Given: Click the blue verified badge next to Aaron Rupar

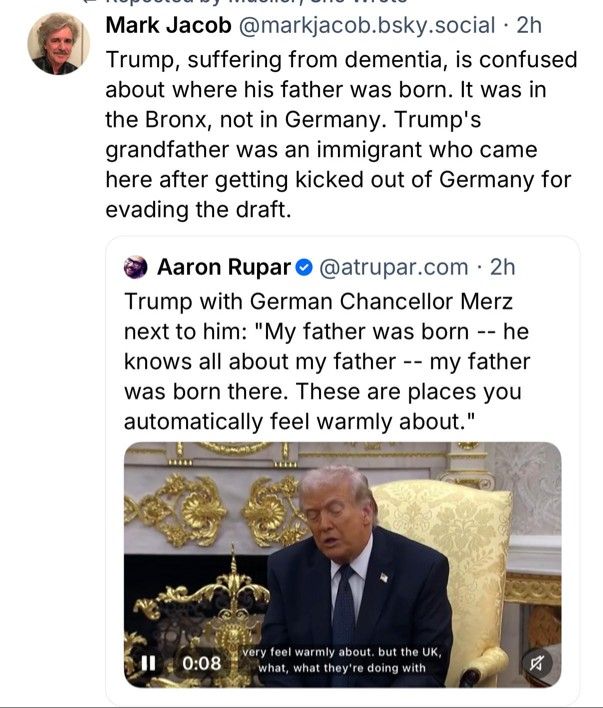Looking at the screenshot, I should (304, 267).
